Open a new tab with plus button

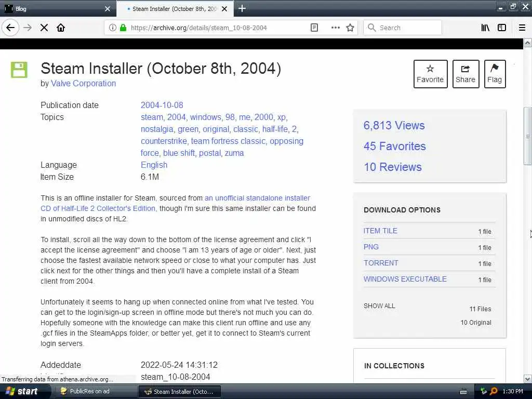pos(242,8)
